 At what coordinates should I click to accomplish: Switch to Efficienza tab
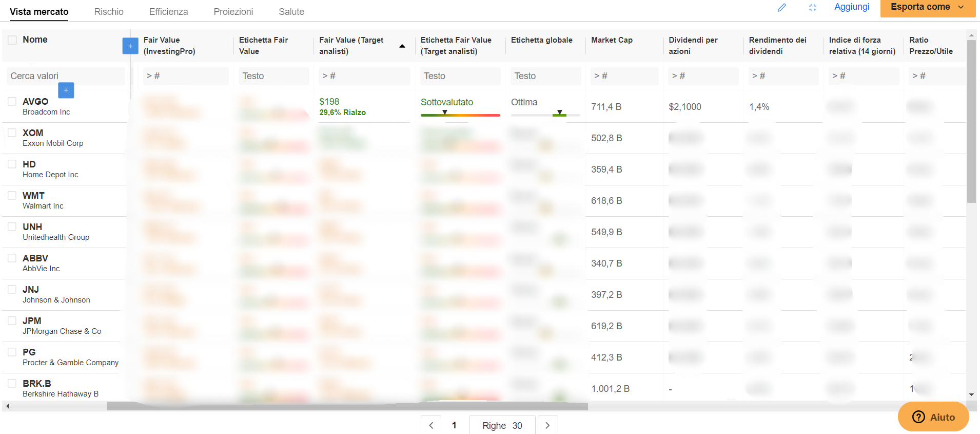168,11
